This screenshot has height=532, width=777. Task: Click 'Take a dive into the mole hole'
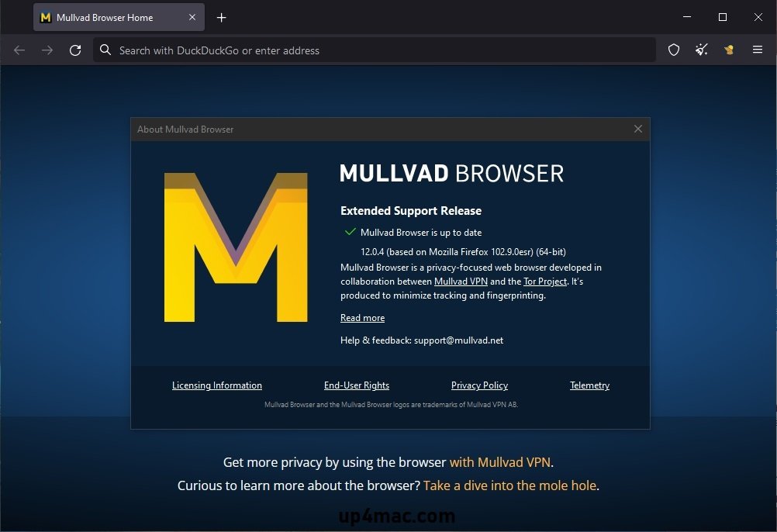[x=510, y=485]
